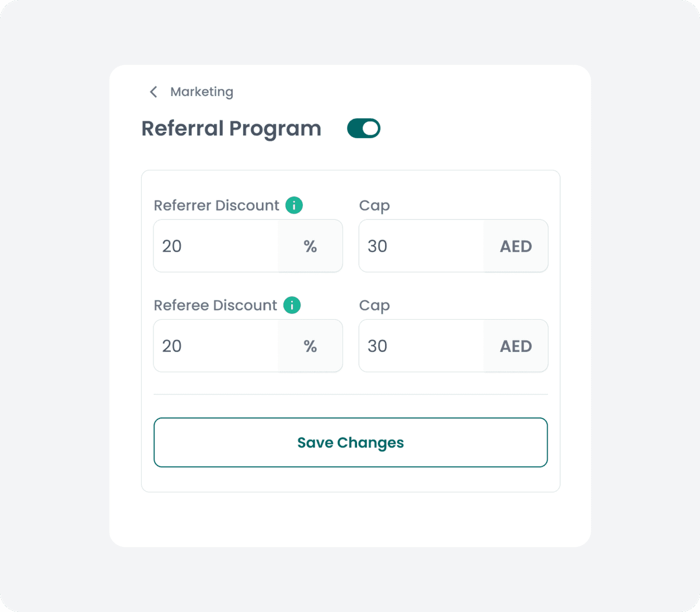Open the Referrer Discount info icon
This screenshot has width=700, height=612.
click(x=294, y=205)
